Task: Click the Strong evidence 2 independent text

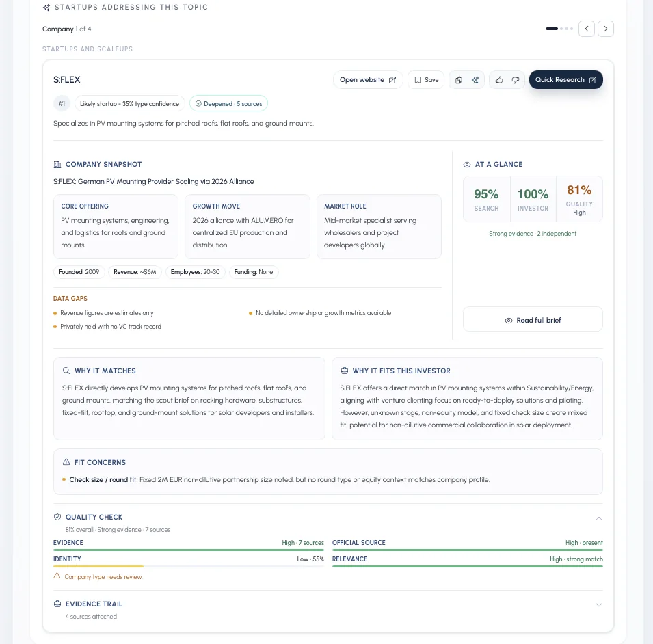Action: pos(533,234)
